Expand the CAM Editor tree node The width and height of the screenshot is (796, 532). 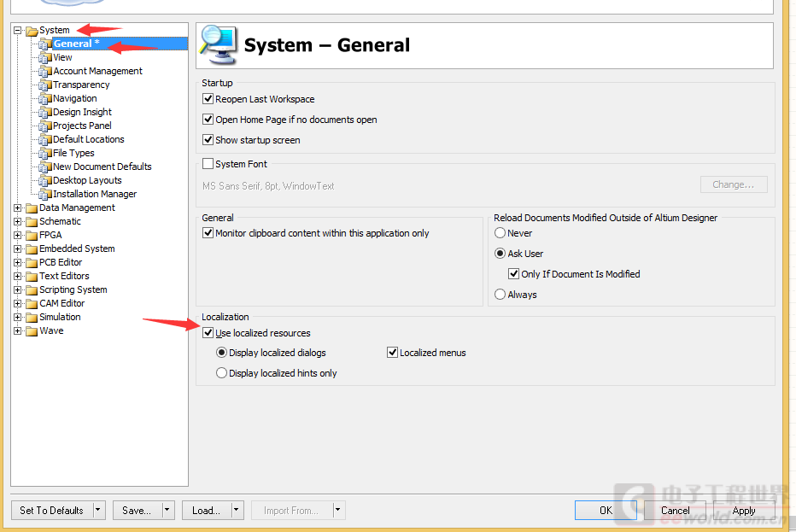click(x=18, y=304)
